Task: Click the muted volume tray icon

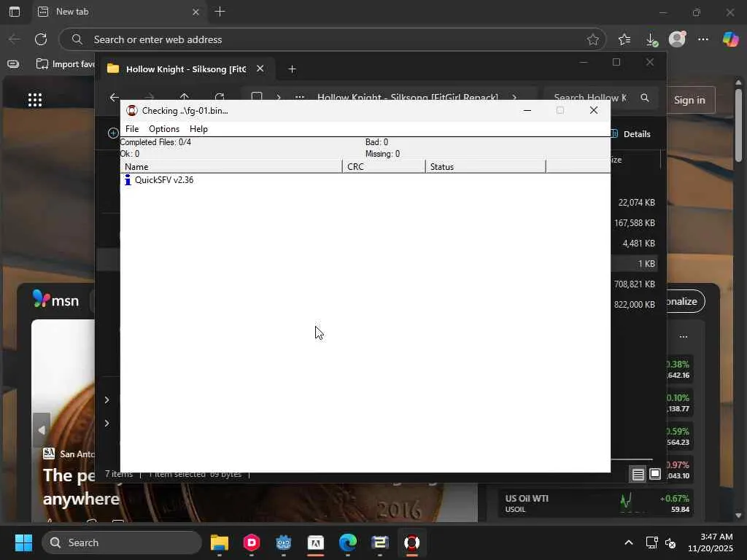Action: coord(670,542)
